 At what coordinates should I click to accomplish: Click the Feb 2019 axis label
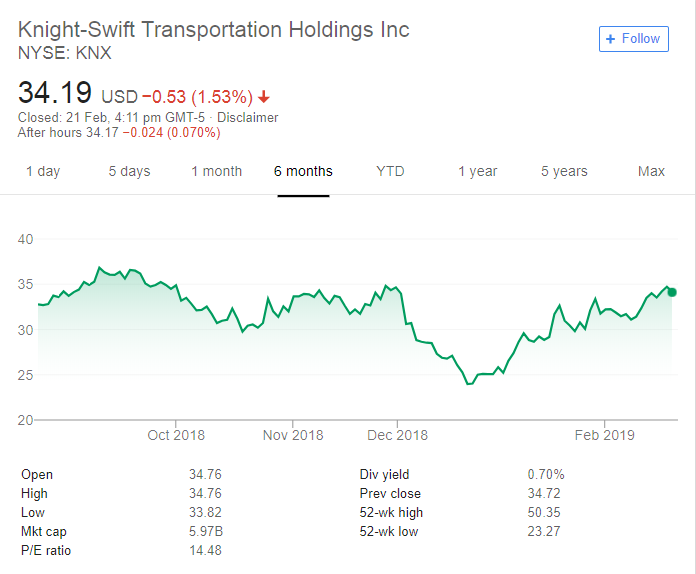click(605, 435)
